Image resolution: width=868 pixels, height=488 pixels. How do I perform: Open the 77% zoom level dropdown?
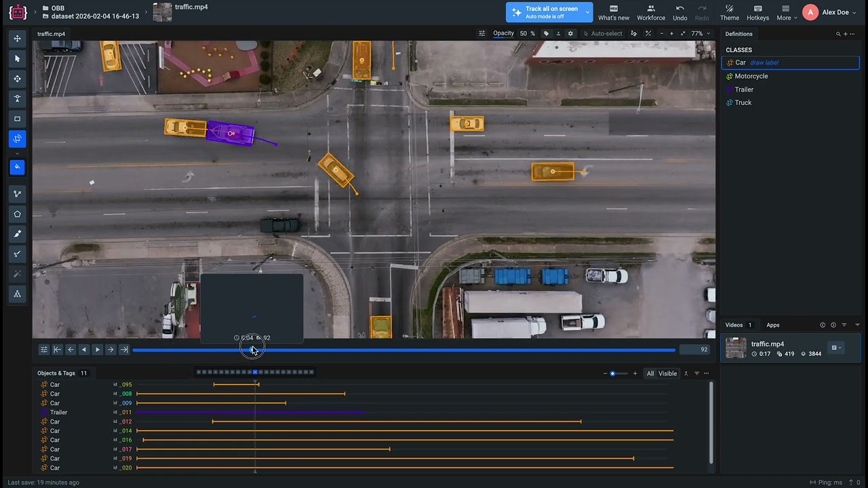[x=701, y=34]
